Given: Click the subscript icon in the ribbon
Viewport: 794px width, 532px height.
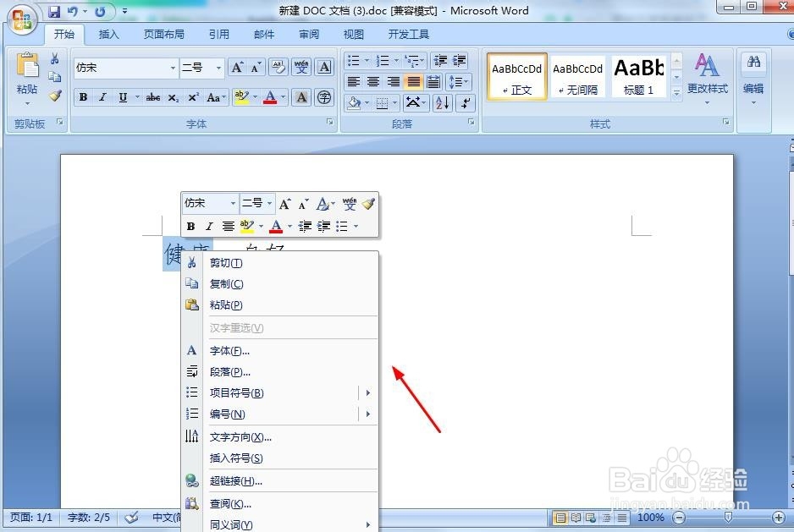Looking at the screenshot, I should click(x=174, y=96).
